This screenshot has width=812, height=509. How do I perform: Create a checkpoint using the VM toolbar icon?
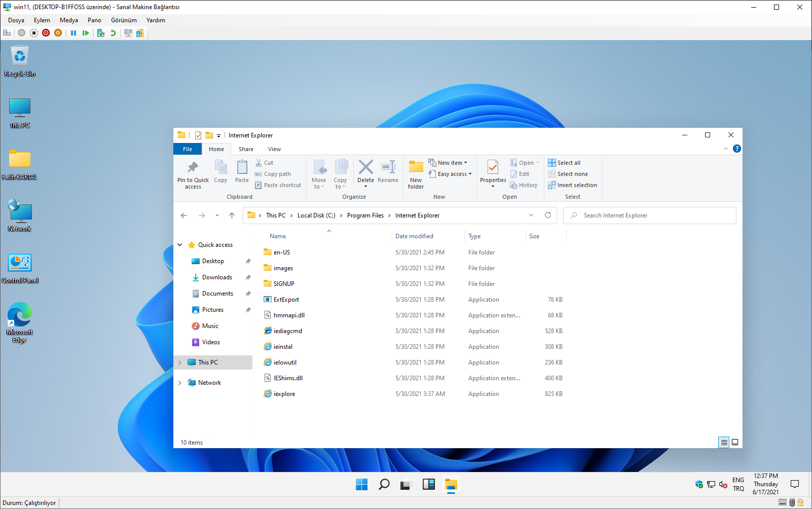101,33
